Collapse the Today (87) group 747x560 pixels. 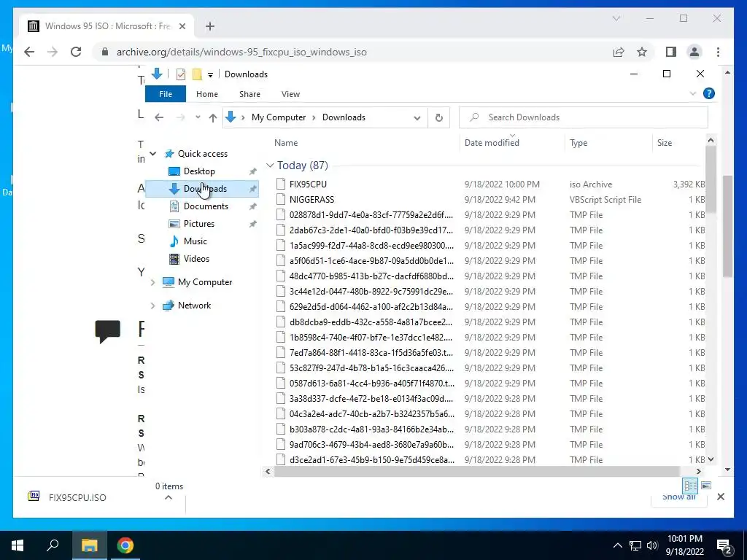[x=270, y=166]
